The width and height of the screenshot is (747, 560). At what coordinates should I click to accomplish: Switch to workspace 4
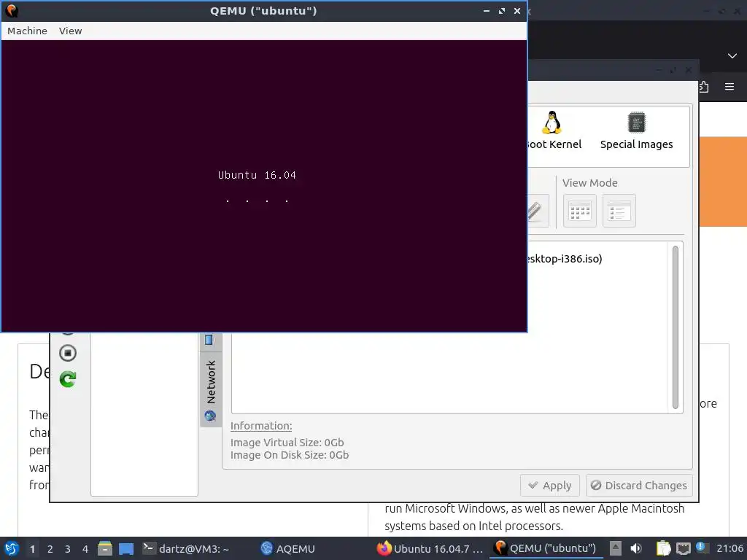tap(85, 549)
